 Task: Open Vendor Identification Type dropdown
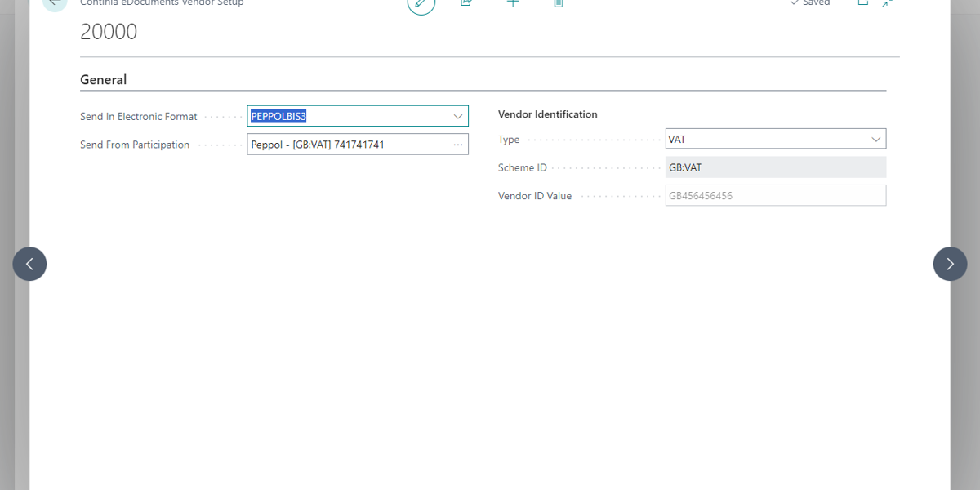875,140
